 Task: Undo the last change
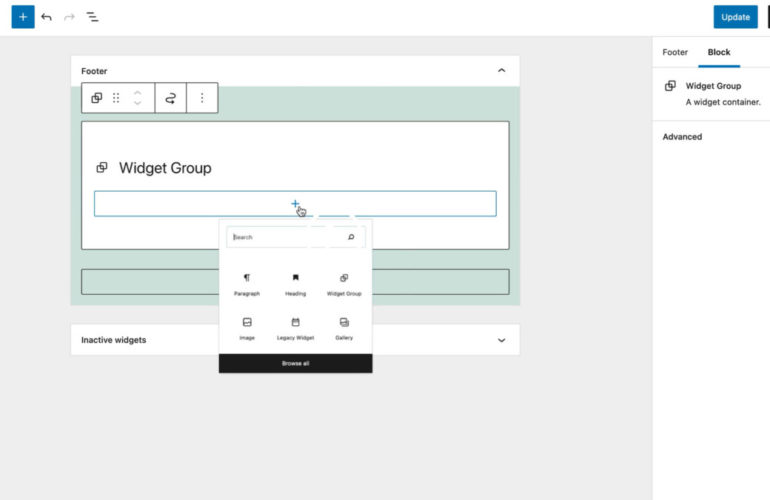[46, 17]
